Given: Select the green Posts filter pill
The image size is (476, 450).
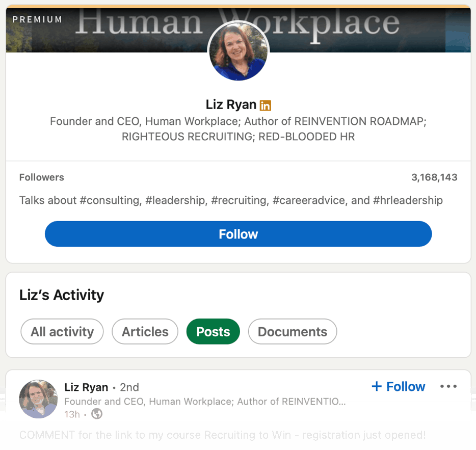Looking at the screenshot, I should pos(213,332).
